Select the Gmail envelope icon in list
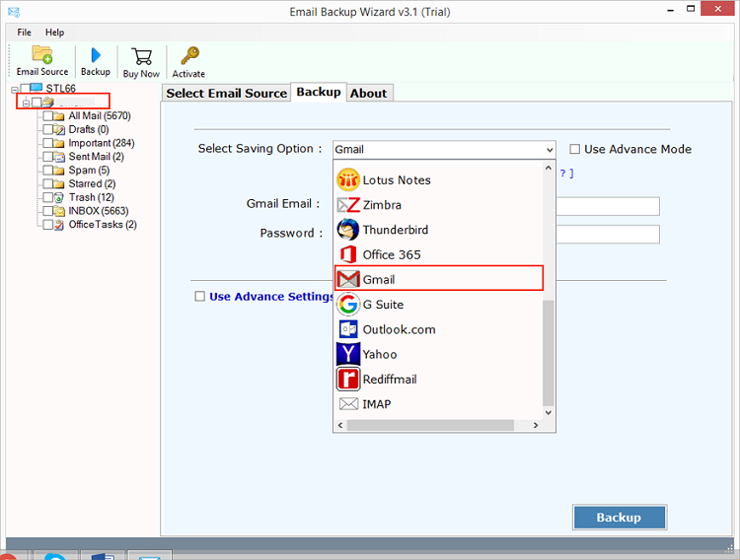The image size is (740, 560). click(x=348, y=279)
